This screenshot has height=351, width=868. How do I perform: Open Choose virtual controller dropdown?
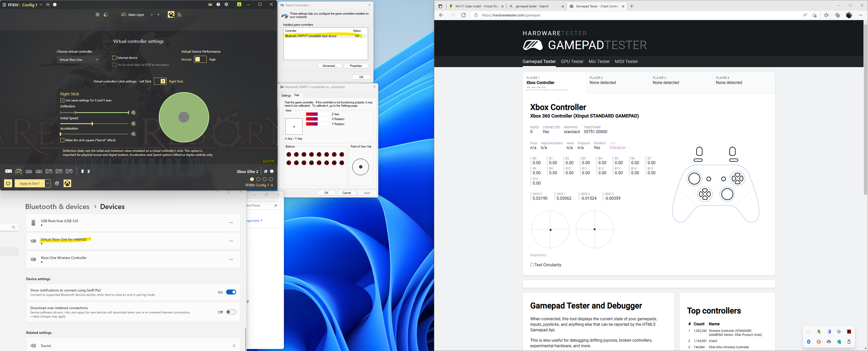78,59
